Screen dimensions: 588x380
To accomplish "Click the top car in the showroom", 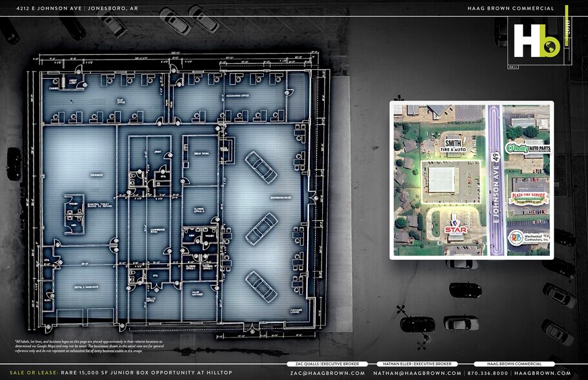I will 261,167.
